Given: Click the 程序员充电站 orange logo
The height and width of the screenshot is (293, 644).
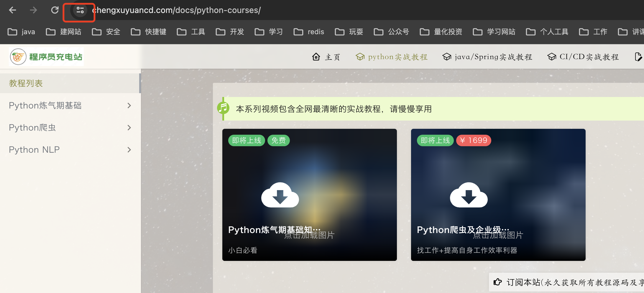Looking at the screenshot, I should pyautogui.click(x=18, y=57).
